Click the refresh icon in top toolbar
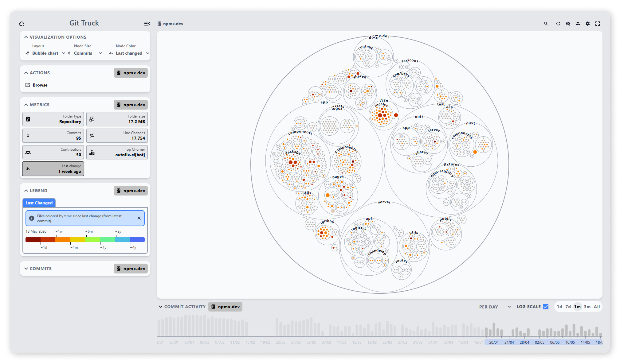 pos(558,24)
